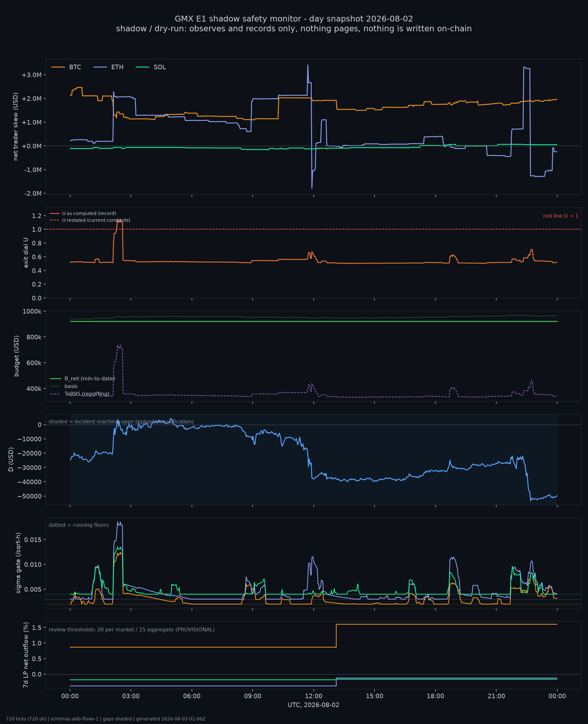Select the 'U restated (current constants)' legend entry
The image size is (588, 724).
click(90, 220)
